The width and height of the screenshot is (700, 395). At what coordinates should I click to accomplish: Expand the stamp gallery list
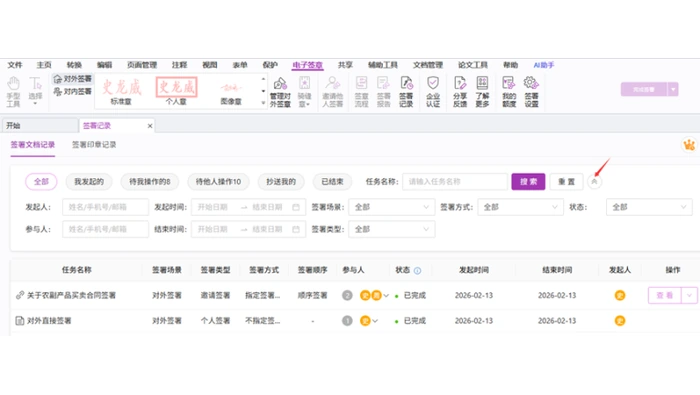(263, 103)
